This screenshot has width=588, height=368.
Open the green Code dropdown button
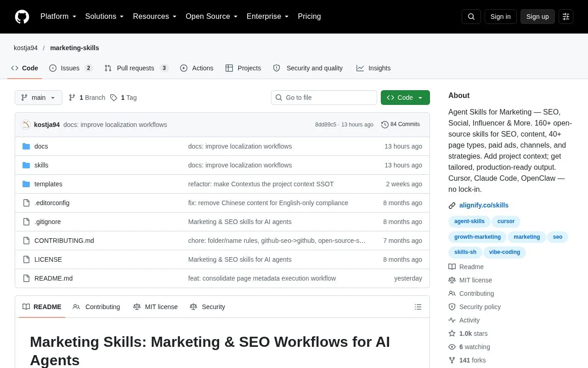click(405, 98)
